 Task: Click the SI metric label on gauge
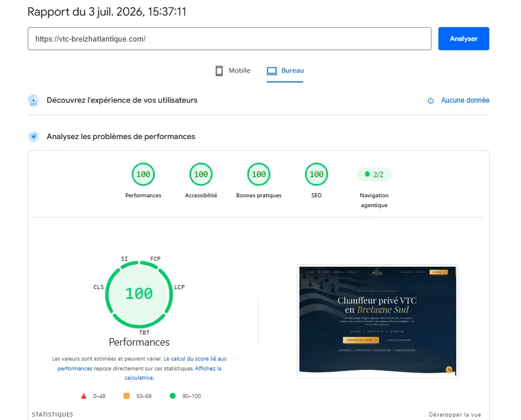pos(124,258)
